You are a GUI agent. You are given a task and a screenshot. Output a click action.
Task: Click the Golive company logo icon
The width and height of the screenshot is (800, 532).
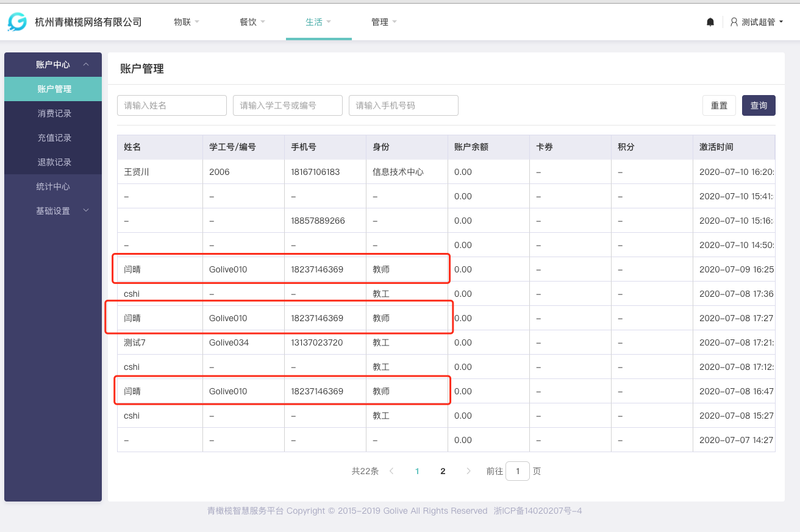(x=17, y=22)
